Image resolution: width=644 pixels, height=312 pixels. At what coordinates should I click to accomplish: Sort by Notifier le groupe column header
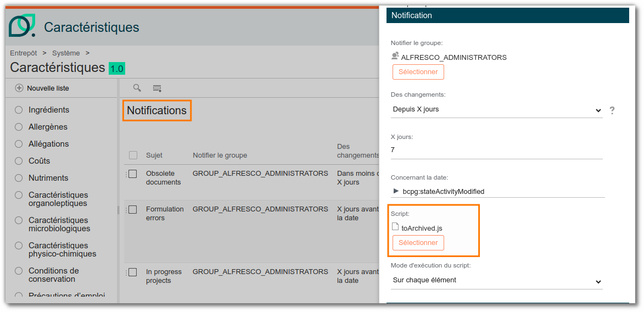tap(220, 155)
